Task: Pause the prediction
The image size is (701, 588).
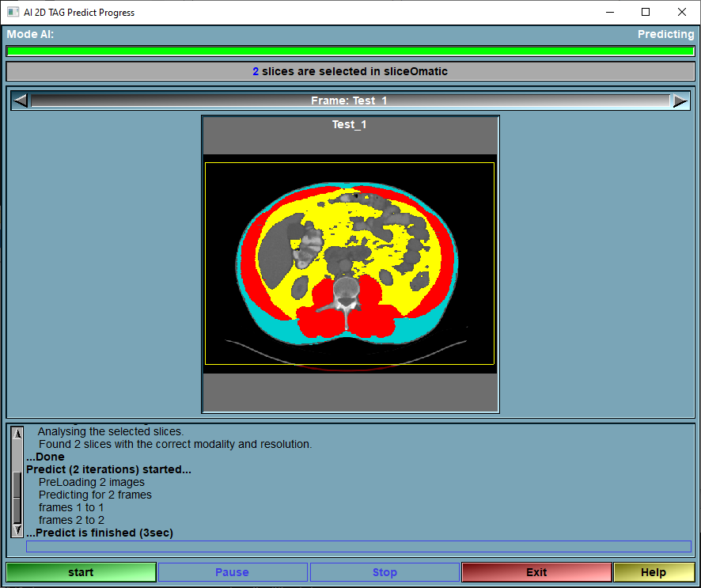Action: coord(233,572)
